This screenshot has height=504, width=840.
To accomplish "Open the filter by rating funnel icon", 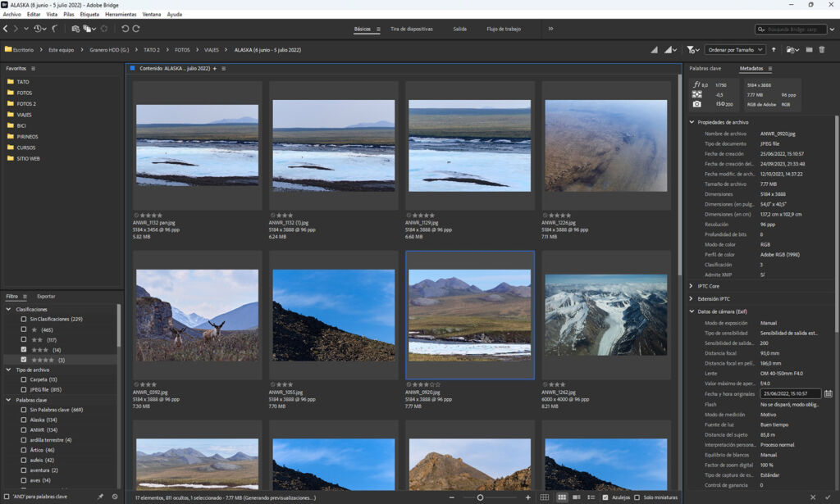I will 692,50.
